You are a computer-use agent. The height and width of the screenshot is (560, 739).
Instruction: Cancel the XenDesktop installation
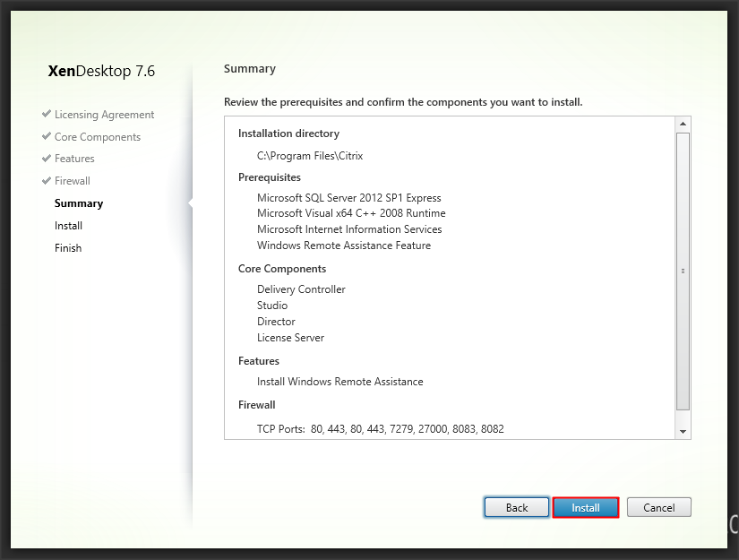[658, 507]
